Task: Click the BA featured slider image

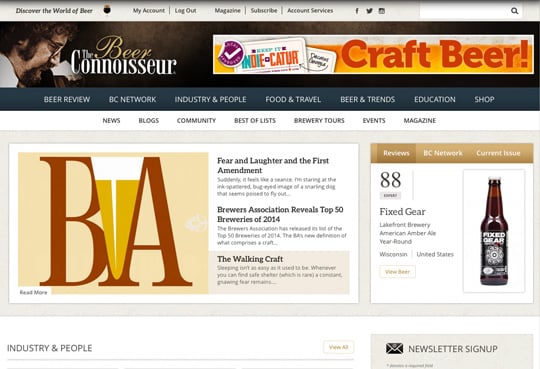Action: (x=113, y=223)
